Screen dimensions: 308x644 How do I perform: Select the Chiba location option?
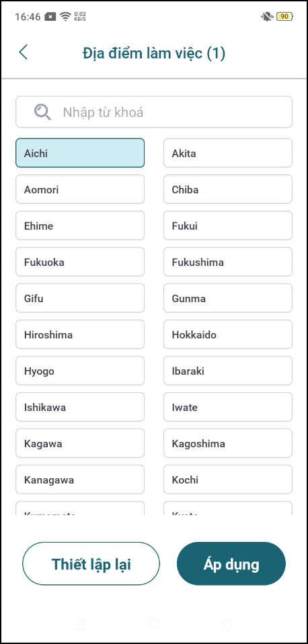coord(228,189)
